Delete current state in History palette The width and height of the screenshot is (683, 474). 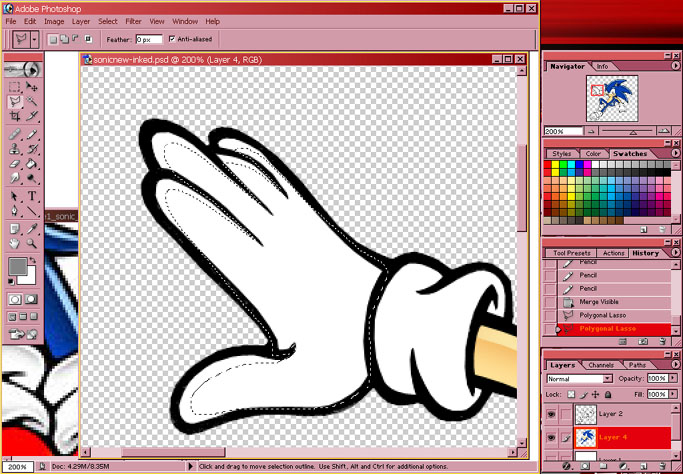click(663, 342)
